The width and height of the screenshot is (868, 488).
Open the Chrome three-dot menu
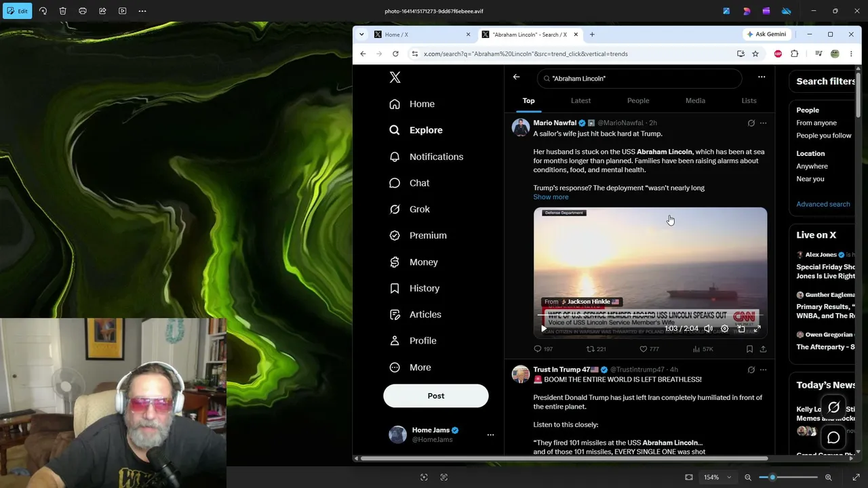pos(851,54)
